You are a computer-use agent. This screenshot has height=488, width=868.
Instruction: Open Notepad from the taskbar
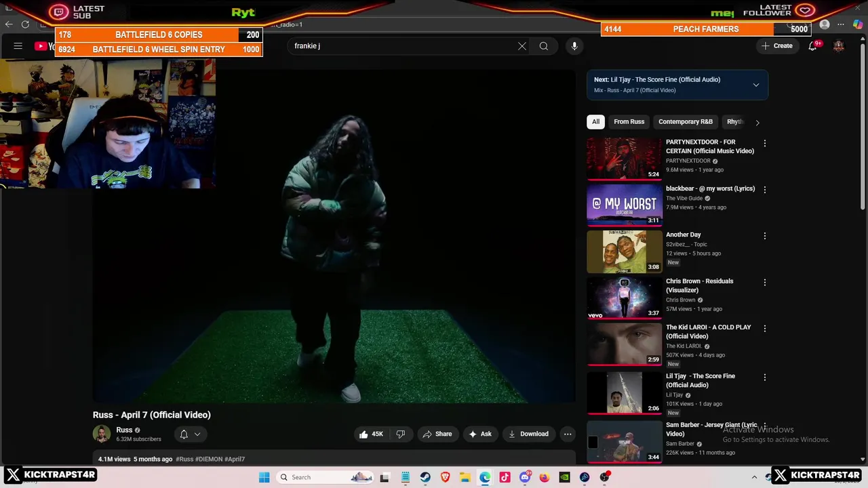point(405,477)
